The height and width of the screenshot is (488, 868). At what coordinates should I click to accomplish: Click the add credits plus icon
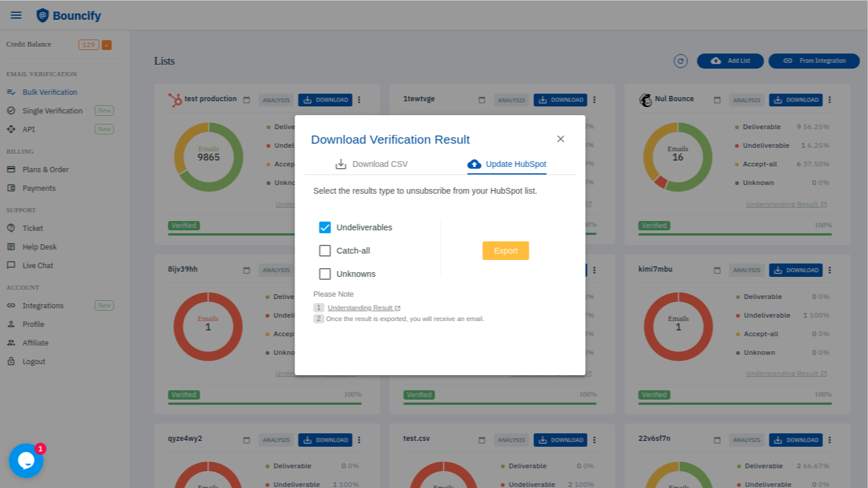107,45
